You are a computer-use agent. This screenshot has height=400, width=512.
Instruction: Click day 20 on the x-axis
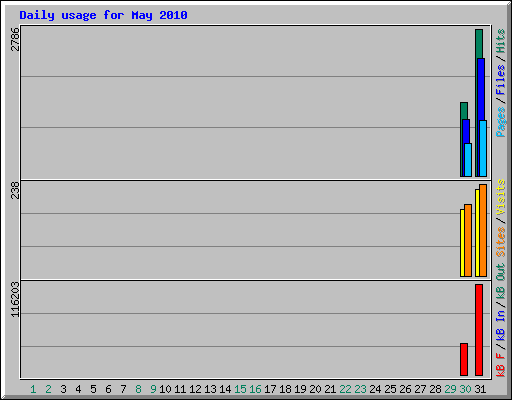(315, 389)
